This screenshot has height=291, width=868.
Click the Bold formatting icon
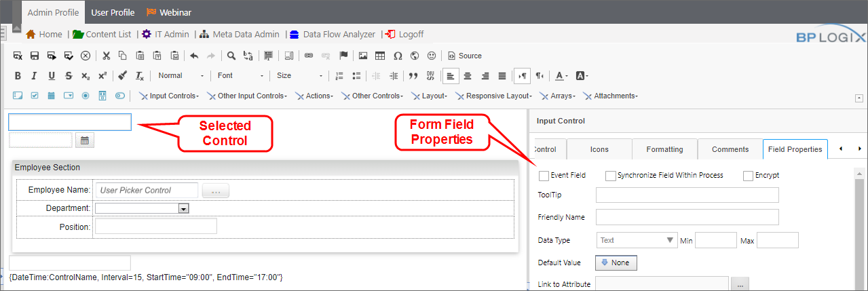point(18,76)
